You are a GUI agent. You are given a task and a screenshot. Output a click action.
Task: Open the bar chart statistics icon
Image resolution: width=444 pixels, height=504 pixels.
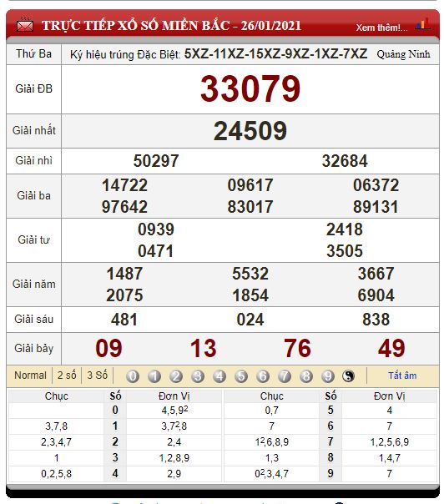coord(422,24)
